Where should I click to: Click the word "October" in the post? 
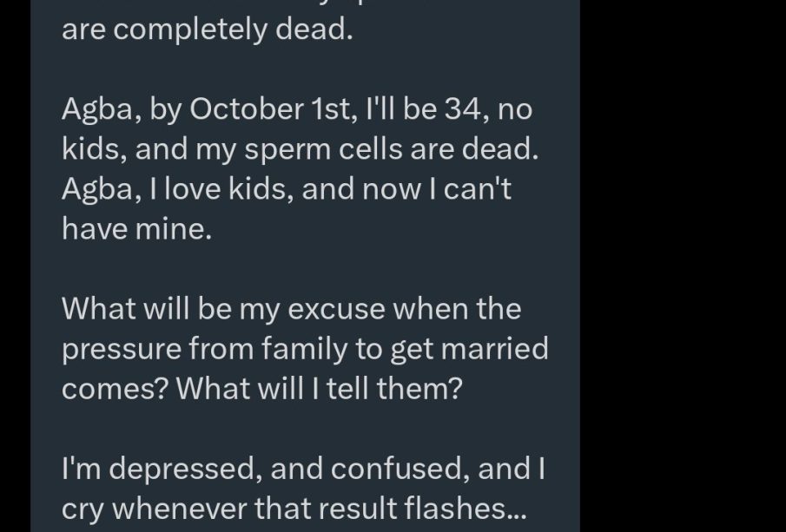coord(246,108)
